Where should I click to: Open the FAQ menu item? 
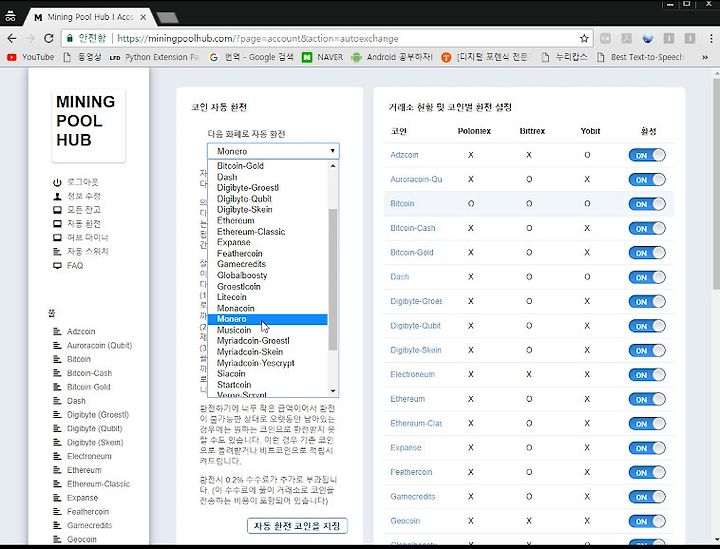(75, 265)
